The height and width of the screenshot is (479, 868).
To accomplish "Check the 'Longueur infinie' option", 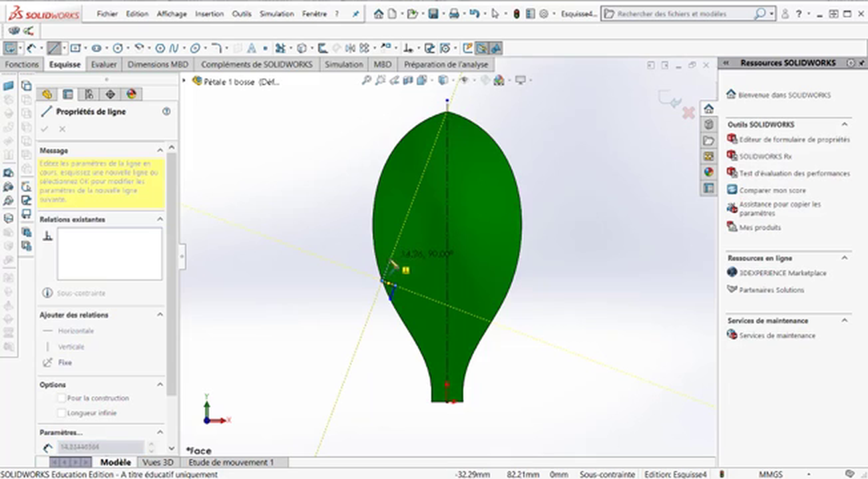I will point(61,413).
